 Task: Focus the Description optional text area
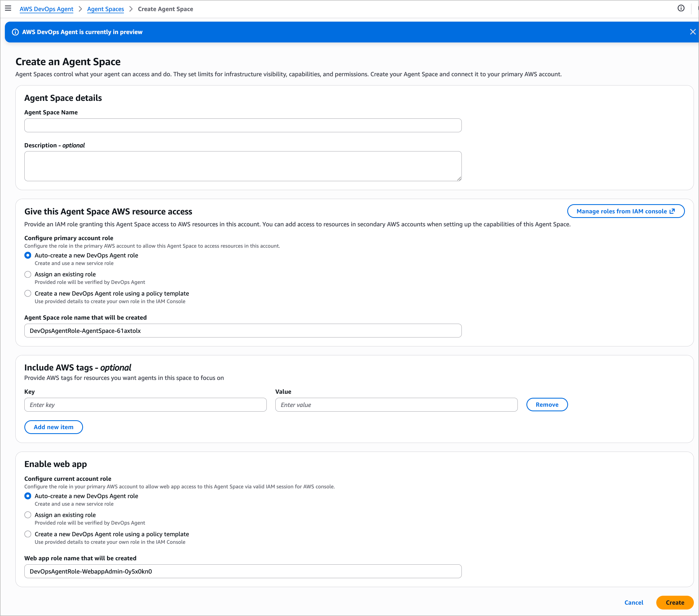pos(243,166)
